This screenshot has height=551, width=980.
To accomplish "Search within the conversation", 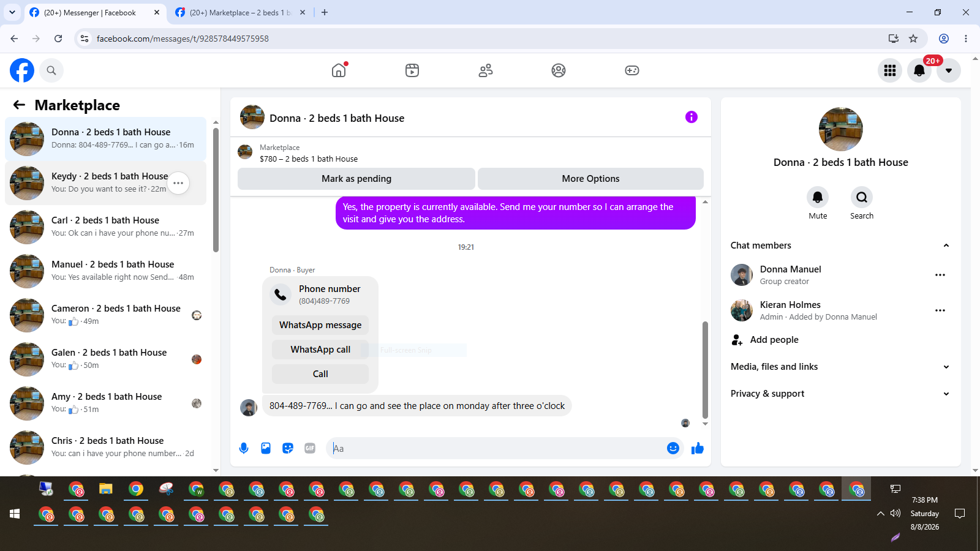I will click(x=862, y=197).
